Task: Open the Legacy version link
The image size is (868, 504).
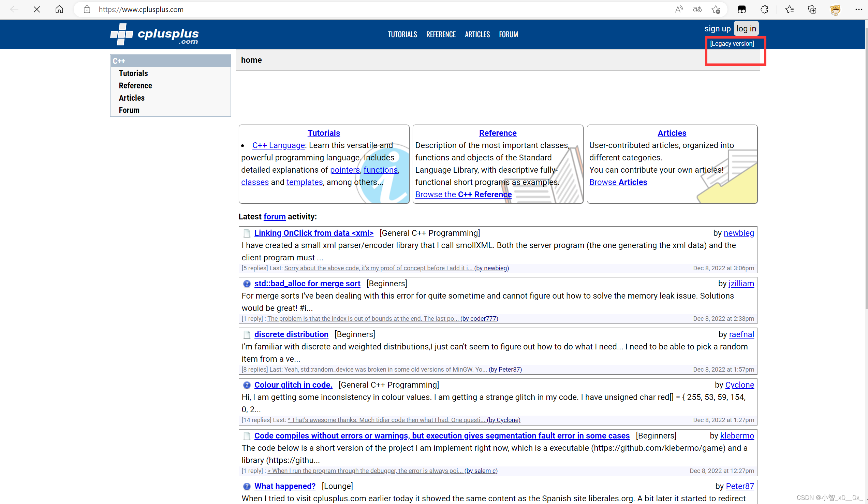Action: pos(732,43)
